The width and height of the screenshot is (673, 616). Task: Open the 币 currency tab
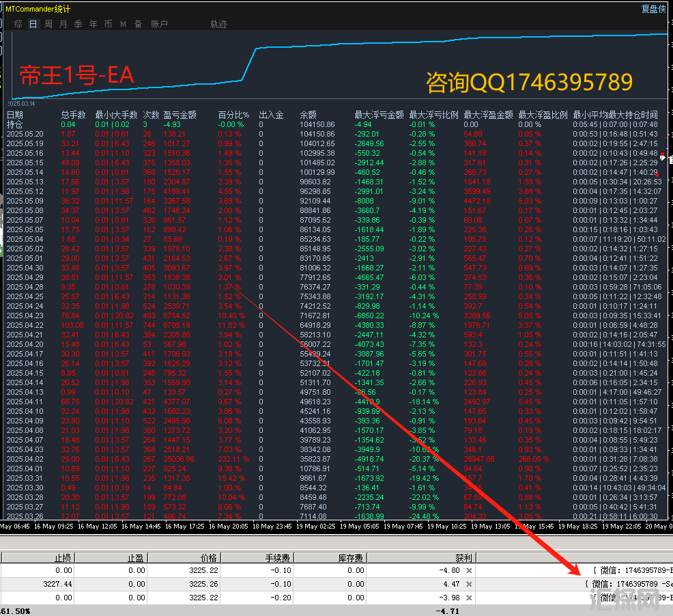click(x=109, y=24)
